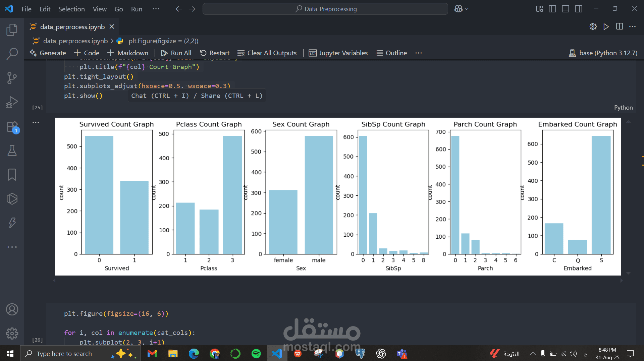Toggle the secondary side bar

pos(579,9)
